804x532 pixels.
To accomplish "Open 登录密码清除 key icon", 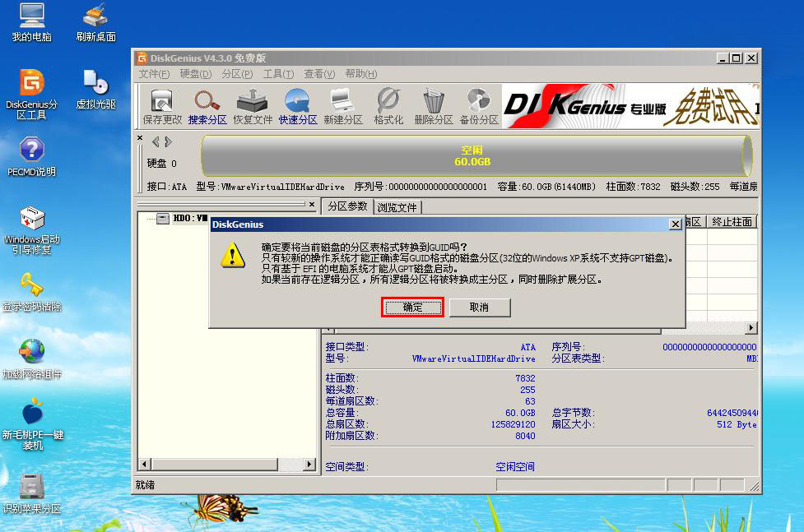I will [32, 292].
